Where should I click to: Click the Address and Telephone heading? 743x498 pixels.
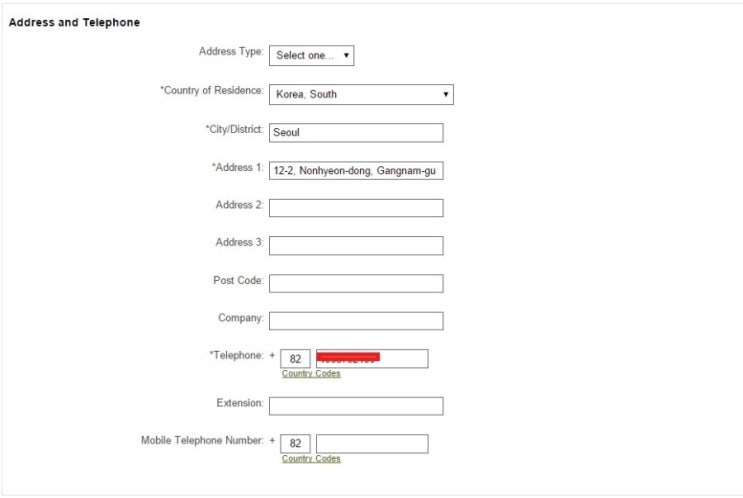pyautogui.click(x=74, y=23)
